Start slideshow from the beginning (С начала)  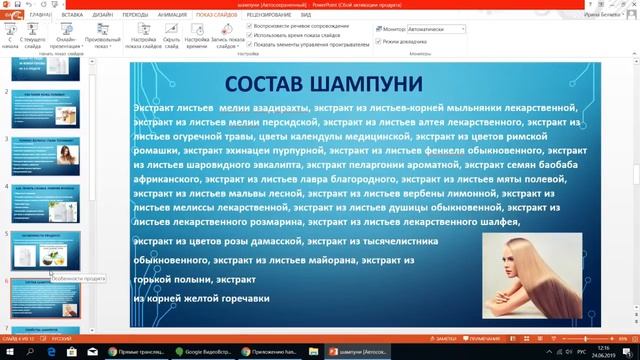point(10,36)
